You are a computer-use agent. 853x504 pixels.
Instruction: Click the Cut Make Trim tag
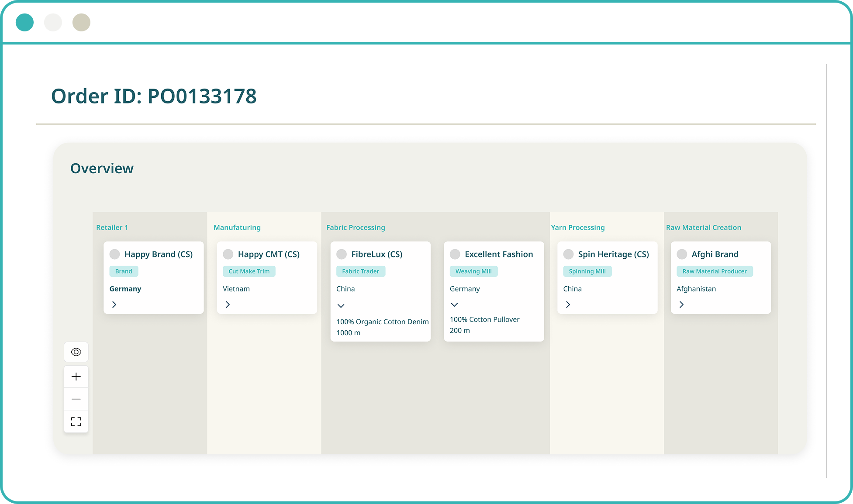point(249,271)
